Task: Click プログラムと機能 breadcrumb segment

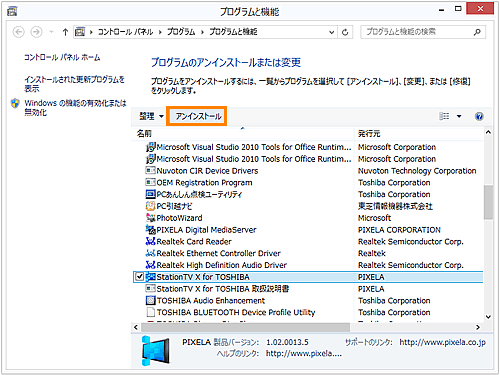Action: pyautogui.click(x=233, y=32)
